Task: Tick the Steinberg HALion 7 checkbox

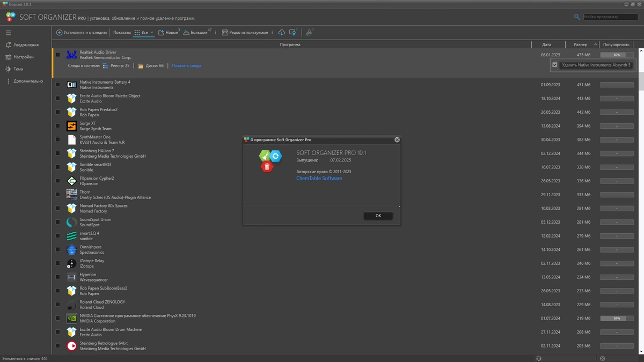Action: (58, 153)
